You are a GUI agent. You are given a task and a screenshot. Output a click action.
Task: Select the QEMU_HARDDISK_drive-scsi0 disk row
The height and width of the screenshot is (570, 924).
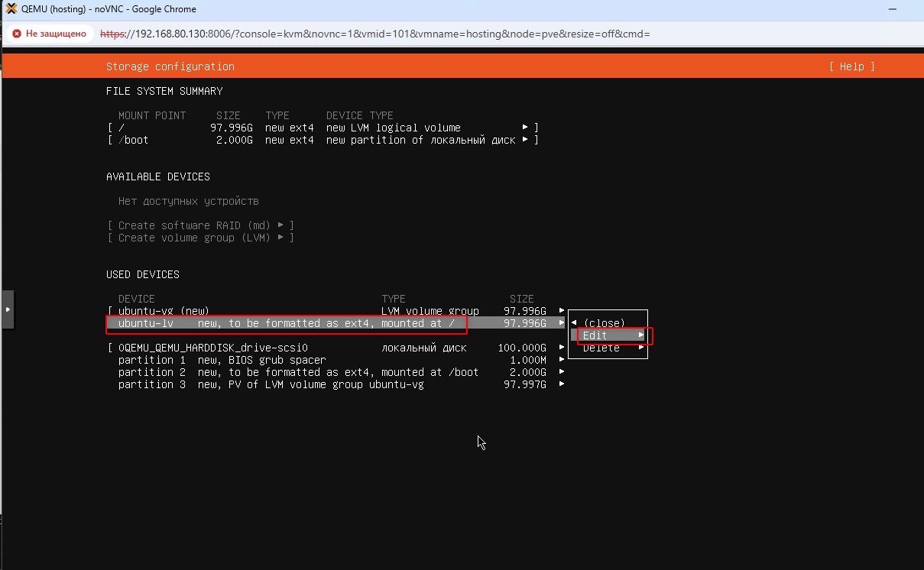(x=213, y=348)
